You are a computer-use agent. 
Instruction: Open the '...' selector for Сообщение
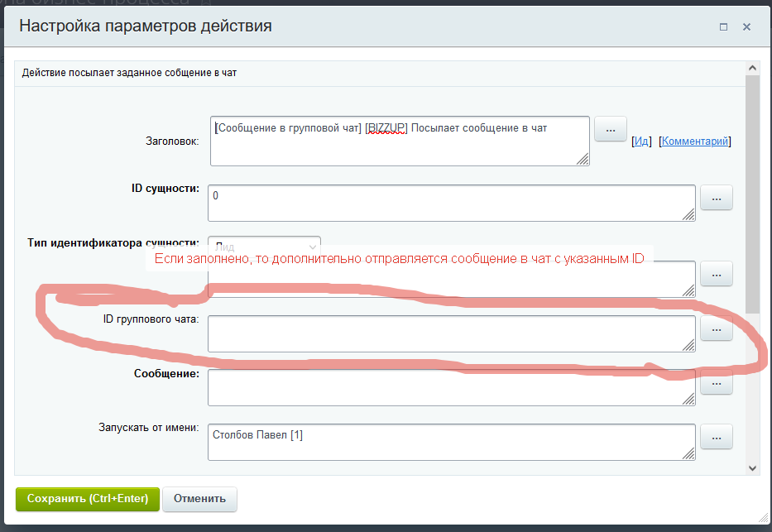(x=717, y=384)
